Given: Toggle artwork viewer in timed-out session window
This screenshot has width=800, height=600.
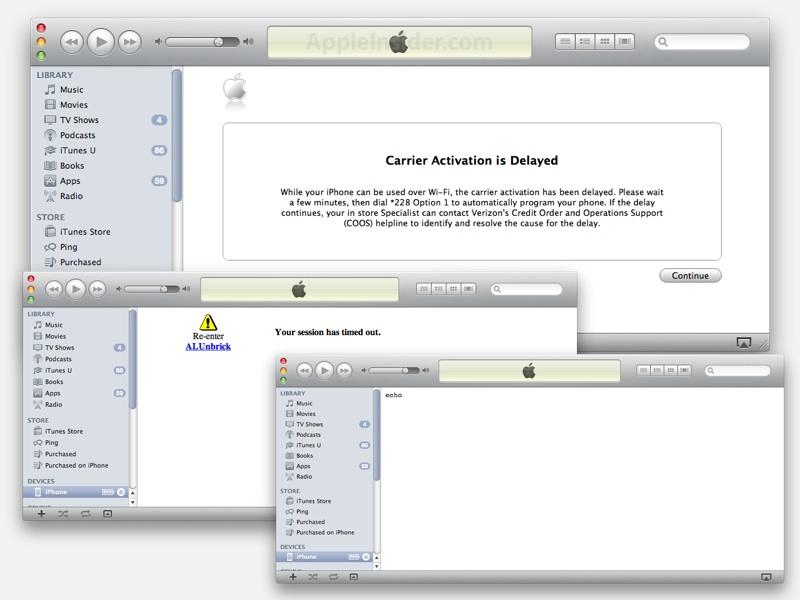Looking at the screenshot, I should 107,514.
